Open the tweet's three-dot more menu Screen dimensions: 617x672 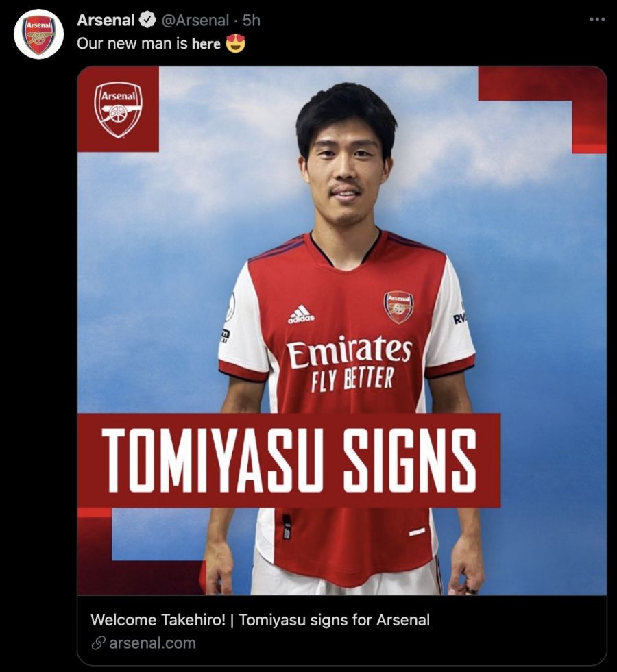[x=597, y=19]
